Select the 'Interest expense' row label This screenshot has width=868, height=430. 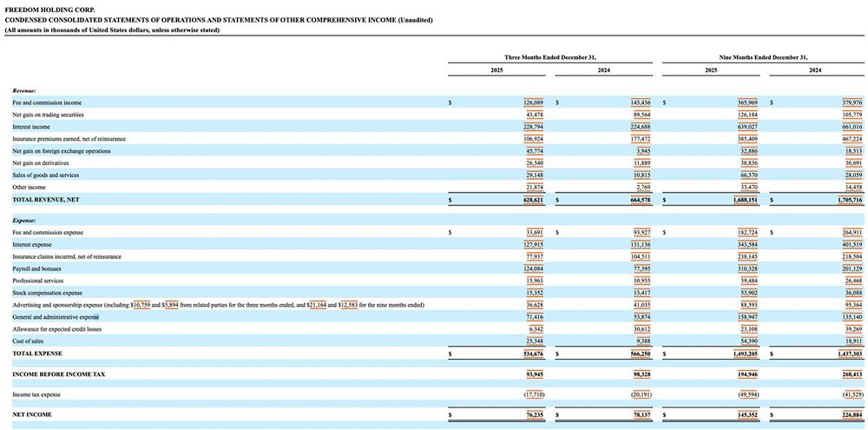click(32, 245)
